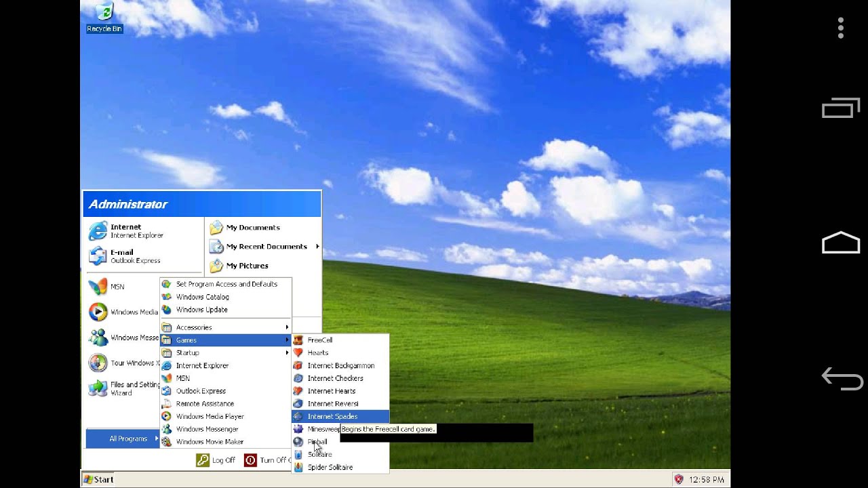The height and width of the screenshot is (488, 868).
Task: Click the Windows Update icon
Action: pos(166,310)
